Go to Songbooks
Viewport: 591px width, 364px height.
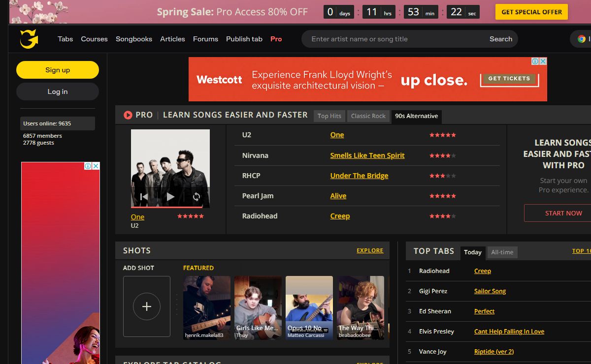pyautogui.click(x=134, y=39)
